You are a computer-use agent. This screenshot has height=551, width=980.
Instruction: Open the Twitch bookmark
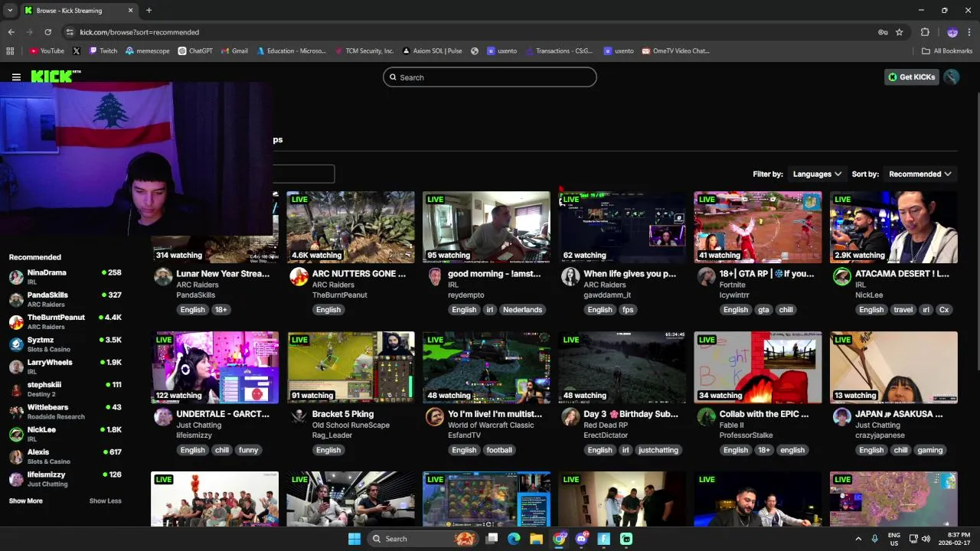pos(103,51)
